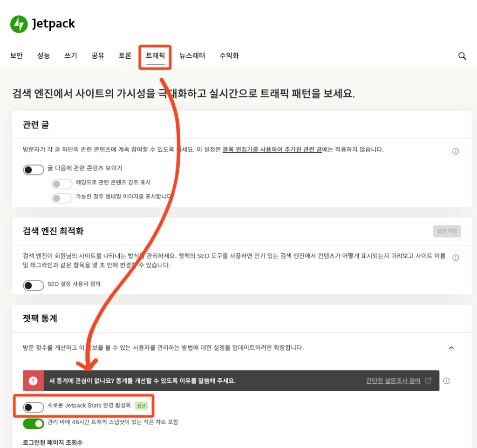This screenshot has width=477, height=448.
Task: Open info icon for 관련 글 section
Action: tap(456, 151)
